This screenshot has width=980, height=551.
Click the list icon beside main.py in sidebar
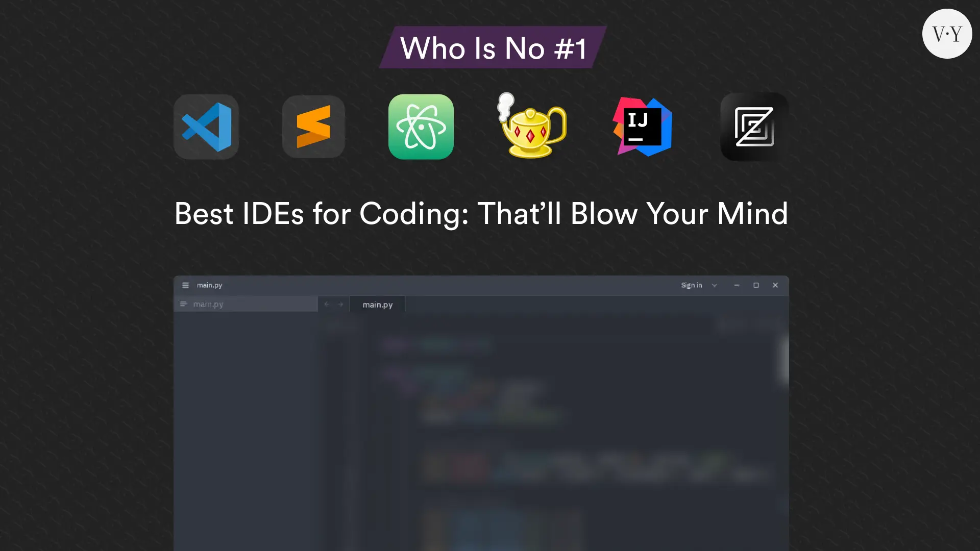[x=183, y=304]
